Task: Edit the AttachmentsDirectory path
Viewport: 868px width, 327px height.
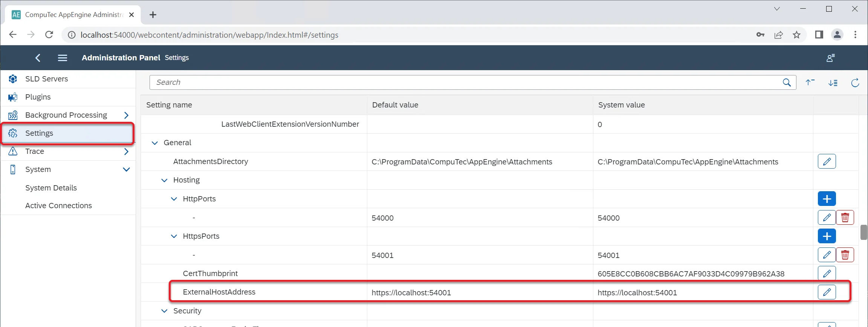Action: click(x=827, y=161)
